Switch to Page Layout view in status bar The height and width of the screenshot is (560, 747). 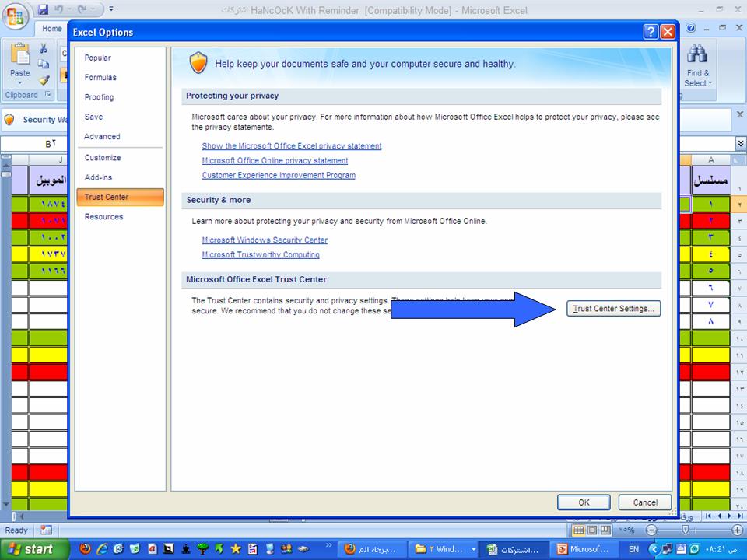592,530
